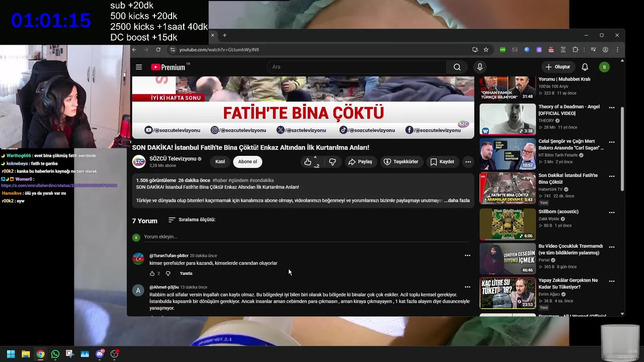The image size is (644, 362).
Task: Dislike the video with thumbs down
Action: (x=332, y=161)
